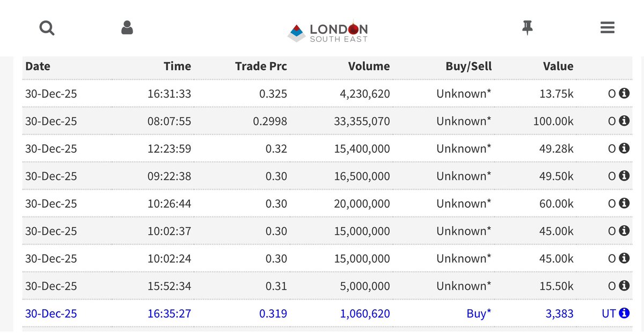Click info icon for the 10:26:44 trade
This screenshot has height=336, width=644.
(624, 204)
